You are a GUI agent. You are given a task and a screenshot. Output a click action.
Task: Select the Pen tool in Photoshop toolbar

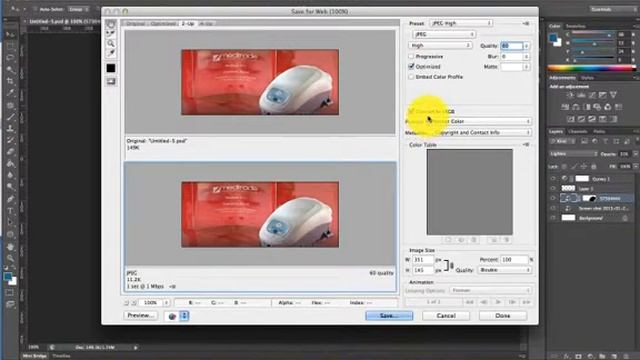tap(10, 199)
